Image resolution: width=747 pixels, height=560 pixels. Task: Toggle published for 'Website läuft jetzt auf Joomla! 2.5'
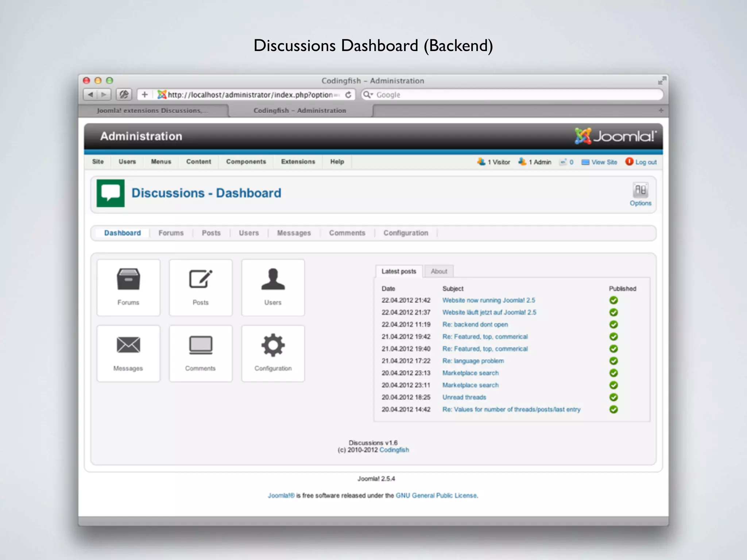614,312
